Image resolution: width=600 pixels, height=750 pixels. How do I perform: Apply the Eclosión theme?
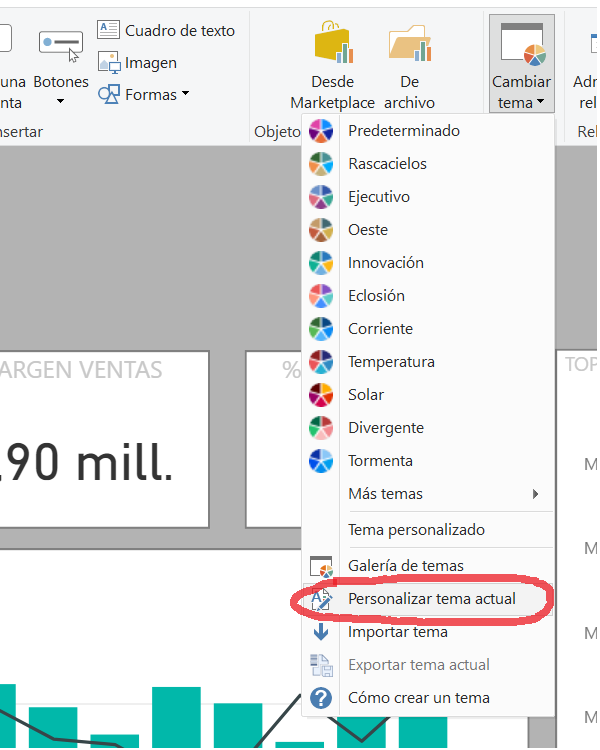tap(428, 296)
